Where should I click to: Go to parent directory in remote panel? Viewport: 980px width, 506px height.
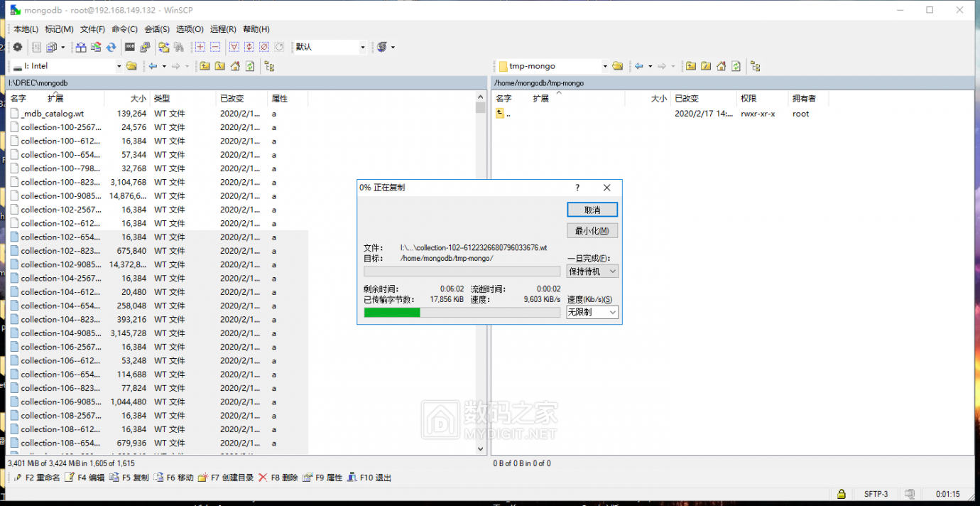click(x=691, y=65)
